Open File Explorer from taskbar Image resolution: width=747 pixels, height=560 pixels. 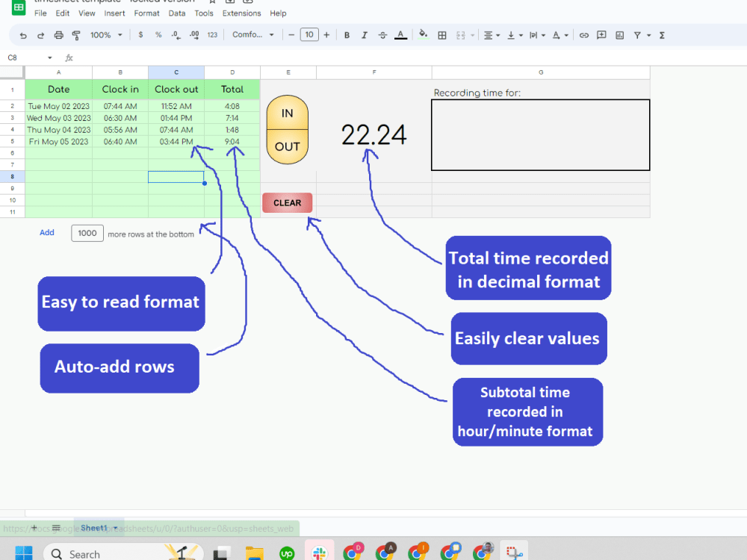tap(255, 553)
